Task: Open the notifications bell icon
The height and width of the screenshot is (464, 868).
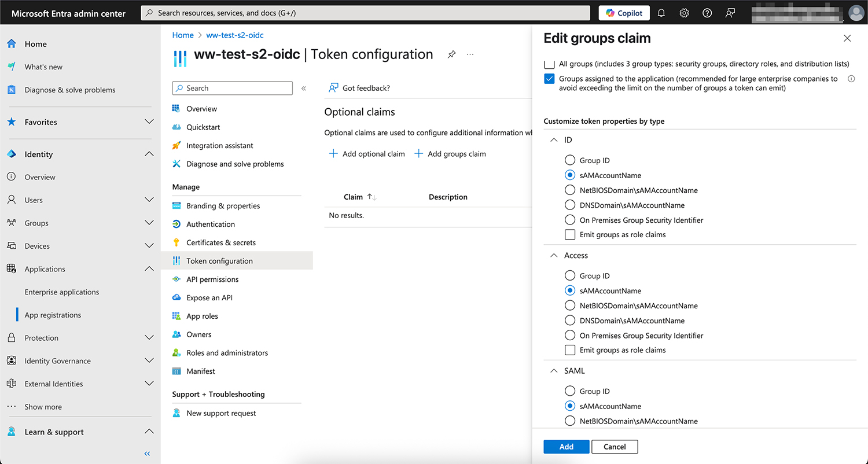Action: pos(661,13)
